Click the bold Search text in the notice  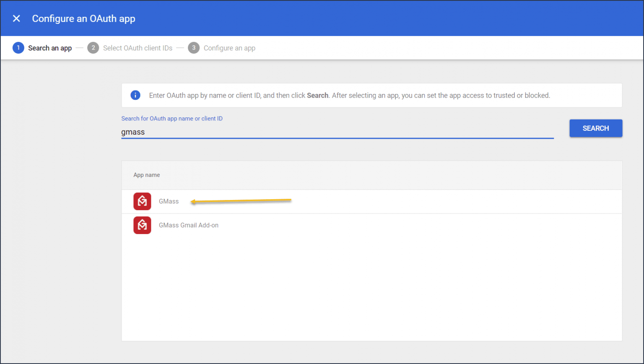coord(317,95)
